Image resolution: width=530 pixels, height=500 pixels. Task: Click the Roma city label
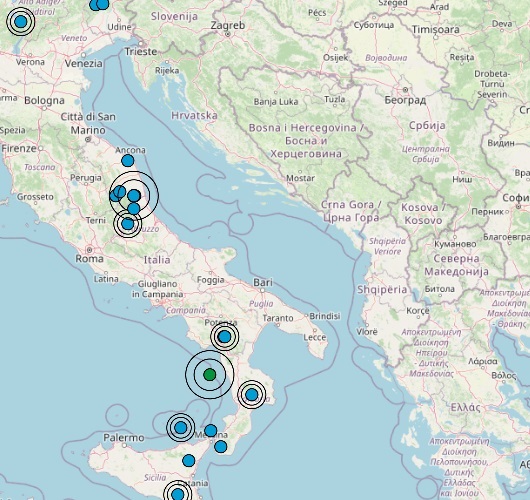click(89, 259)
